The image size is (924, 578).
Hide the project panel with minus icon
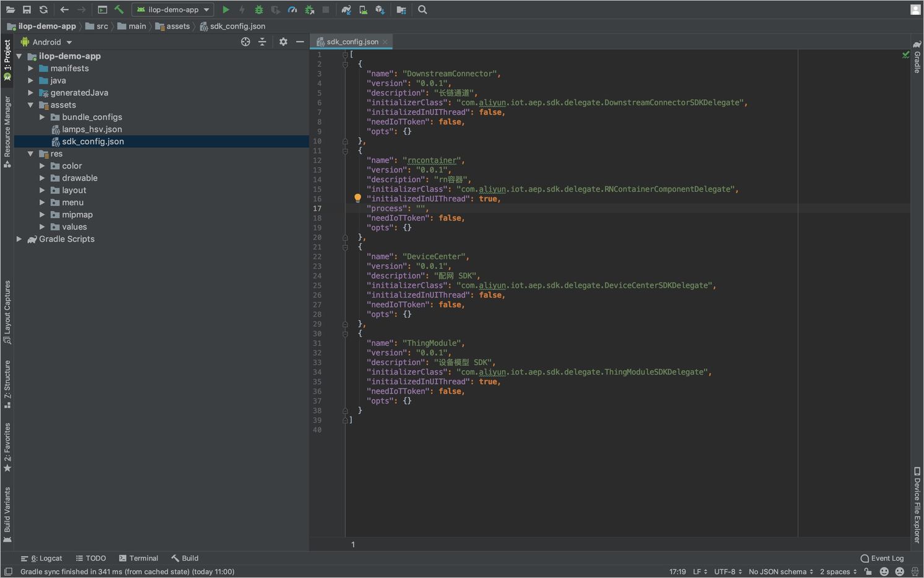[x=300, y=42]
